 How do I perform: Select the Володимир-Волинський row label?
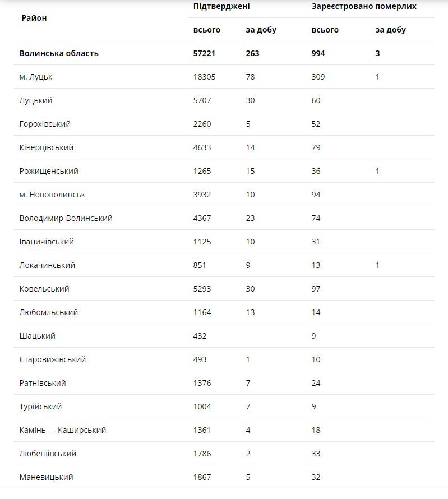[66, 218]
